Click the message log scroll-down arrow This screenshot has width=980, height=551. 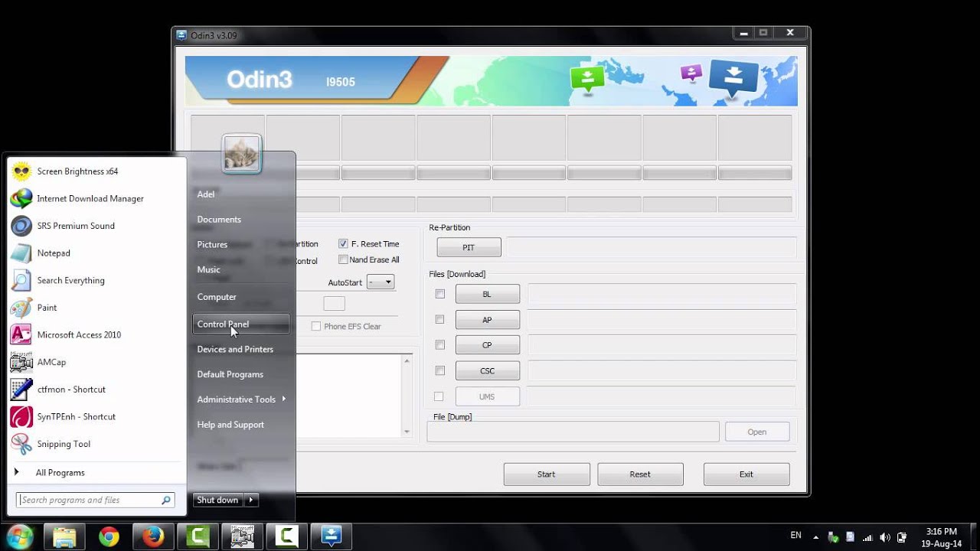[x=407, y=432]
